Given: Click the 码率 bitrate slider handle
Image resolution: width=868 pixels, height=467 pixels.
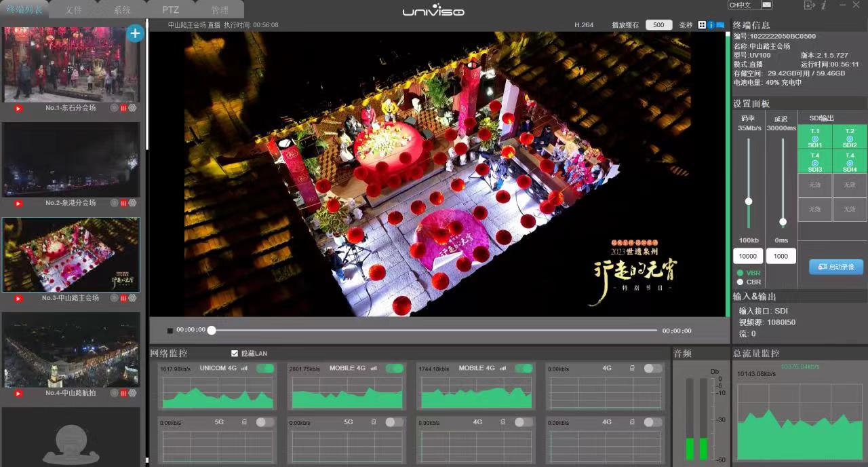Looking at the screenshot, I should (x=749, y=201).
